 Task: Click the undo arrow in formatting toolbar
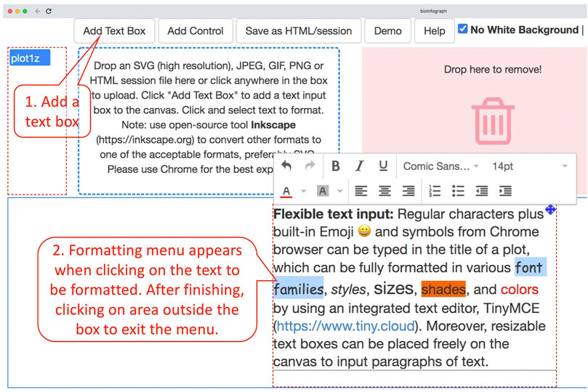click(x=286, y=166)
